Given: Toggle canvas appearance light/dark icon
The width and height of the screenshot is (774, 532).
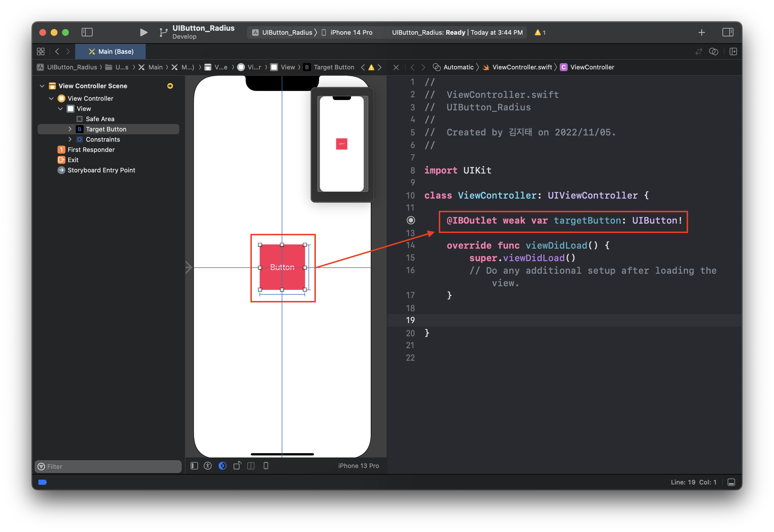Looking at the screenshot, I should pyautogui.click(x=222, y=466).
